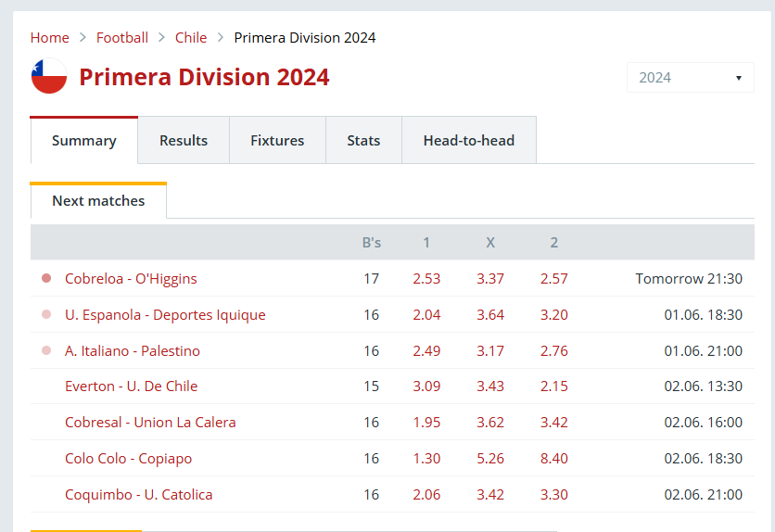The image size is (775, 532).
Task: Switch to the Stats tab
Action: [x=363, y=140]
